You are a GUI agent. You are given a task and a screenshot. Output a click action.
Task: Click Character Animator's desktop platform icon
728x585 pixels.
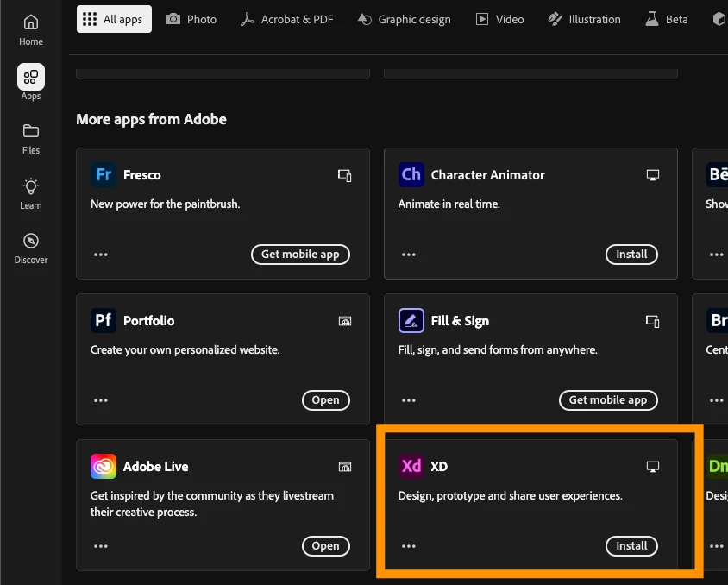coord(653,175)
